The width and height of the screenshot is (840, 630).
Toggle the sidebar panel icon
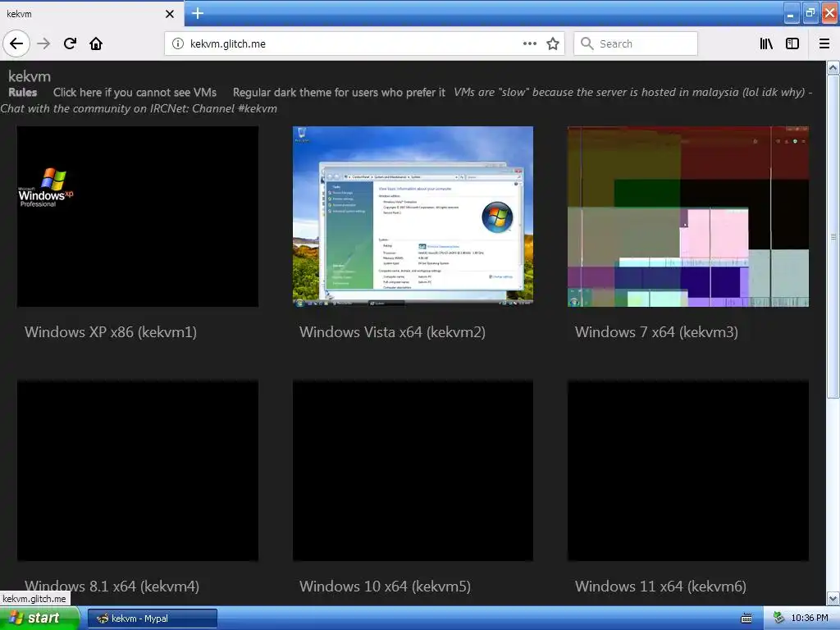pyautogui.click(x=792, y=43)
